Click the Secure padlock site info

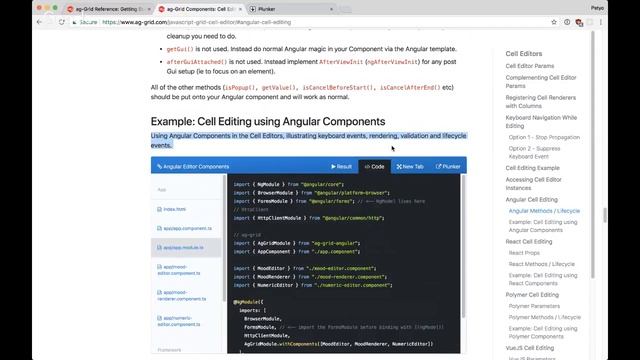click(x=85, y=22)
